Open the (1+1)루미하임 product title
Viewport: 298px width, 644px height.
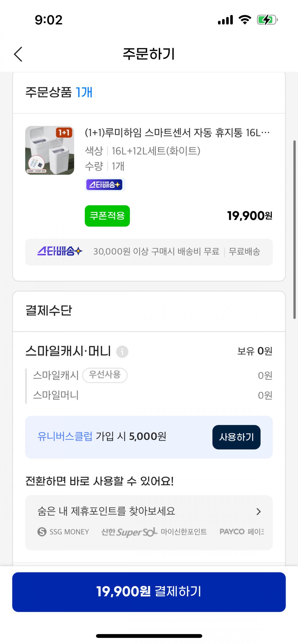point(177,133)
